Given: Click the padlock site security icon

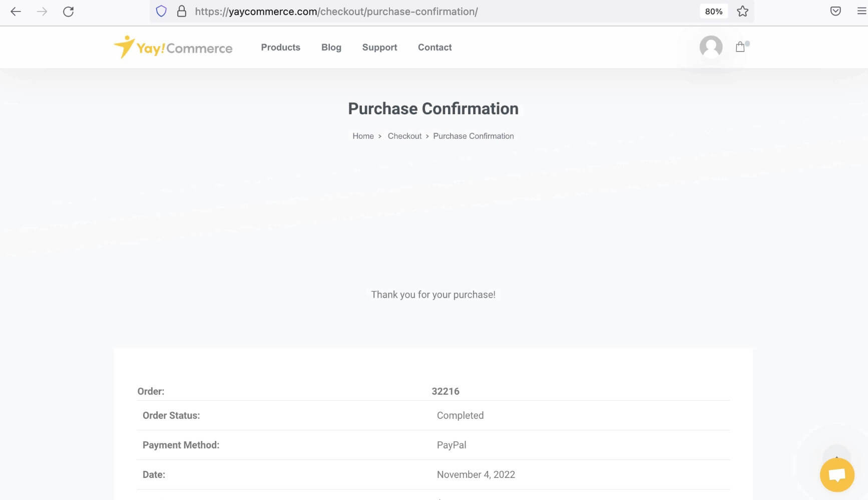Looking at the screenshot, I should (182, 12).
